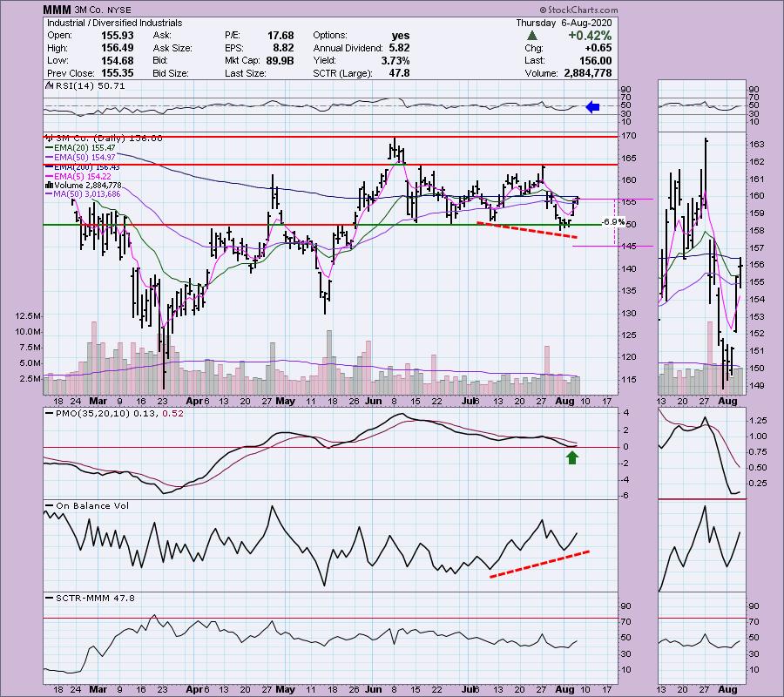
Task: Click the Chg value +0.65
Action: [598, 48]
